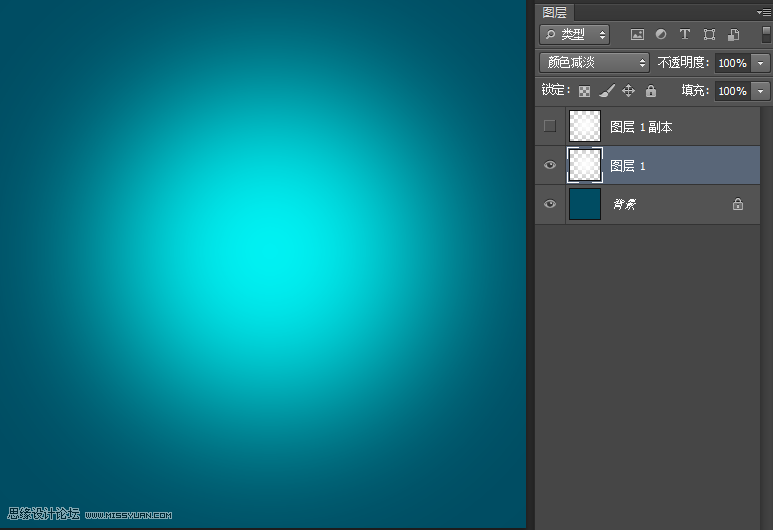
Task: Open the 颜色减淡 blend mode dropdown
Action: pyautogui.click(x=594, y=63)
